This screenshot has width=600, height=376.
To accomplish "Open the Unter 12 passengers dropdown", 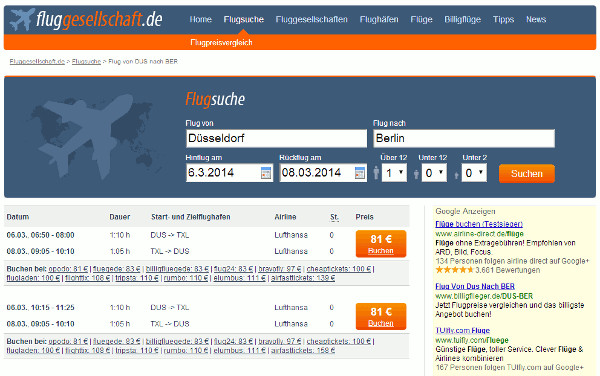I will (x=434, y=173).
